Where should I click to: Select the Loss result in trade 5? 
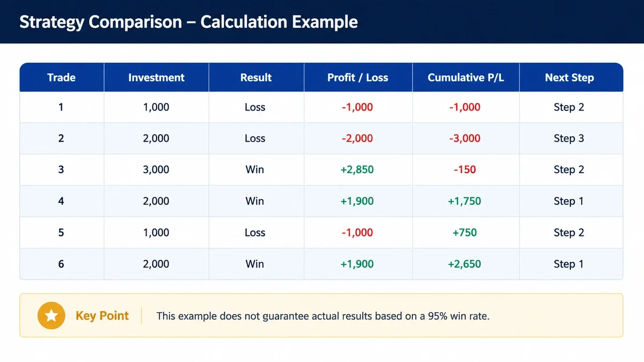(x=255, y=232)
